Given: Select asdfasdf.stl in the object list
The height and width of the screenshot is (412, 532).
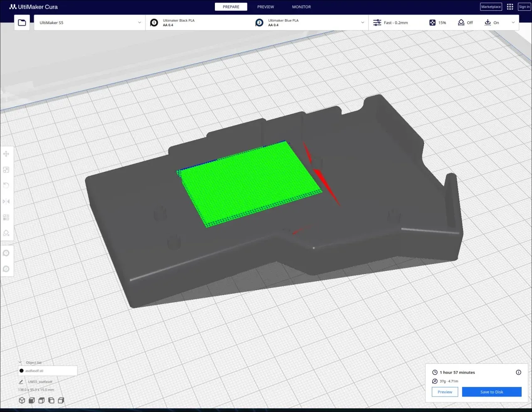Looking at the screenshot, I should click(48, 371).
